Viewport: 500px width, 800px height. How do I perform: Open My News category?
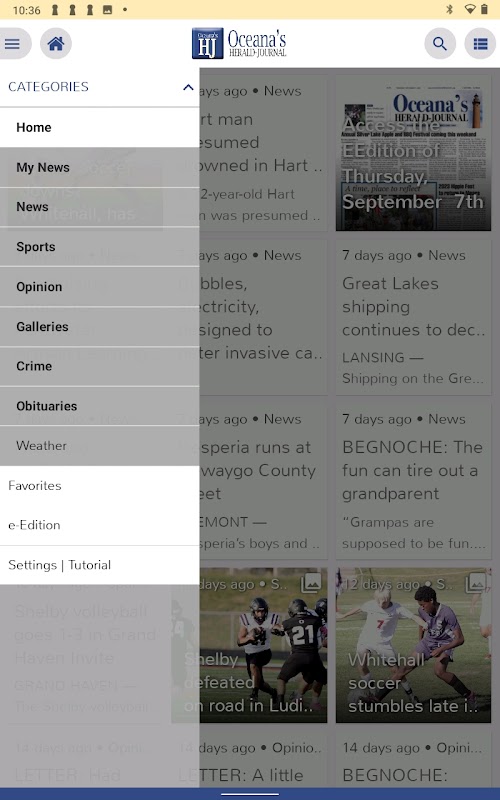tap(99, 167)
